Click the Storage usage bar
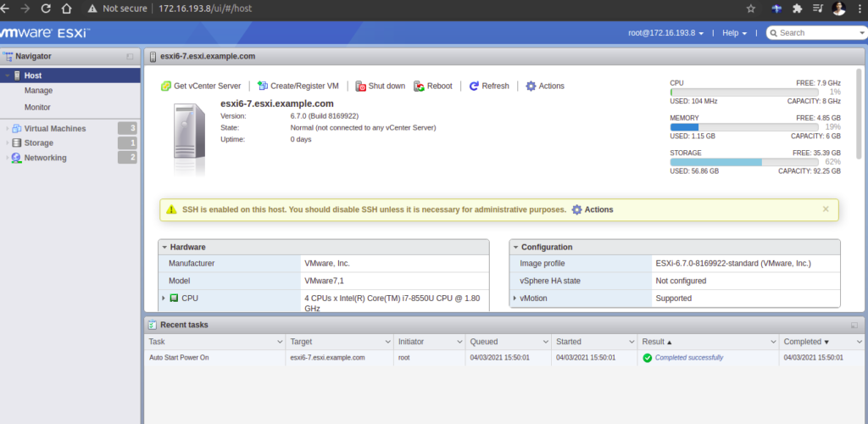 point(744,162)
